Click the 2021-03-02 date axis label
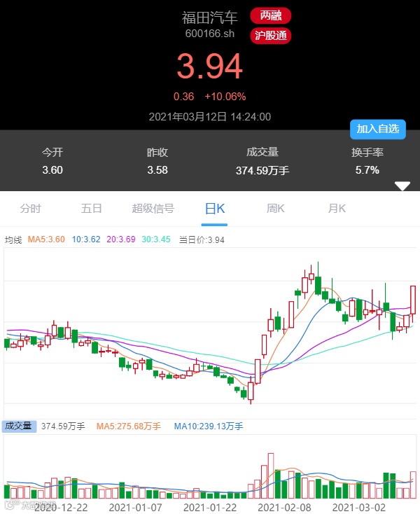420x514 pixels. (358, 508)
